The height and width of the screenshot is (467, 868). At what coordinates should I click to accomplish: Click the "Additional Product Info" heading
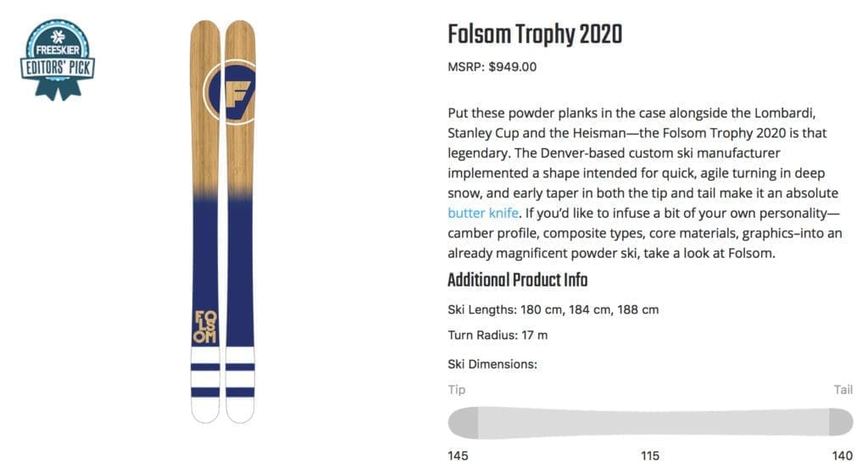pos(517,281)
